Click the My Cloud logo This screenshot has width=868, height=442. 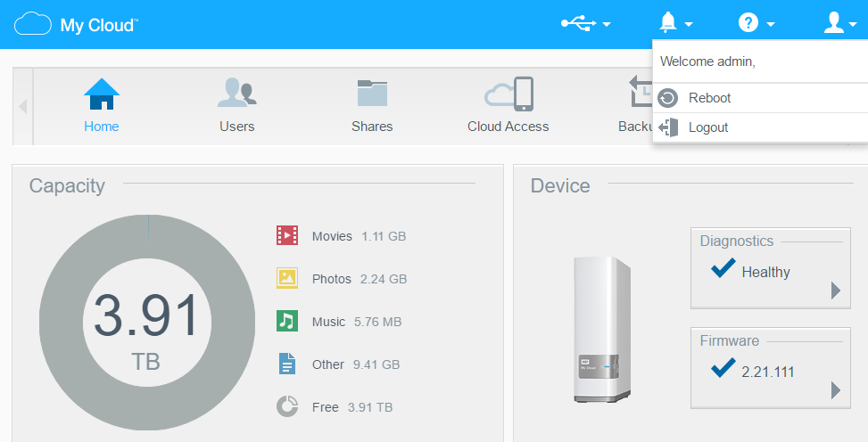tap(77, 24)
